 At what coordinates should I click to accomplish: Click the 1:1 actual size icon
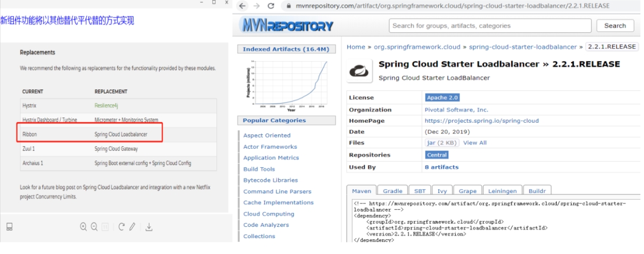pyautogui.click(x=105, y=227)
